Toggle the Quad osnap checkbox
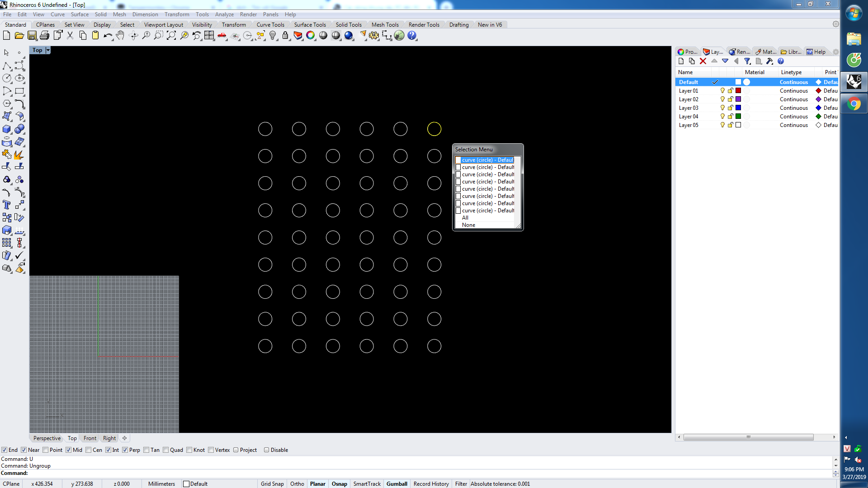Viewport: 868px width, 488px height. click(166, 450)
